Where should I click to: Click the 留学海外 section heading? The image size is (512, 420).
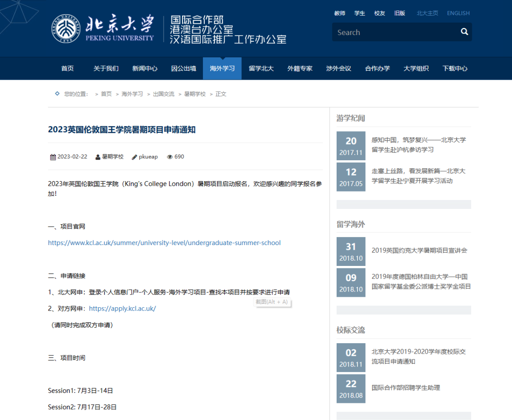(351, 224)
